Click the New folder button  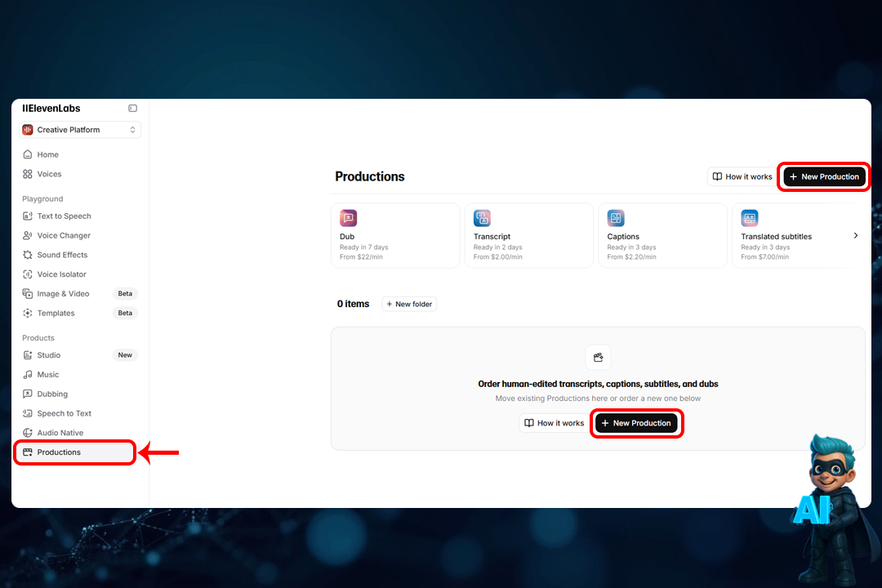tap(409, 304)
